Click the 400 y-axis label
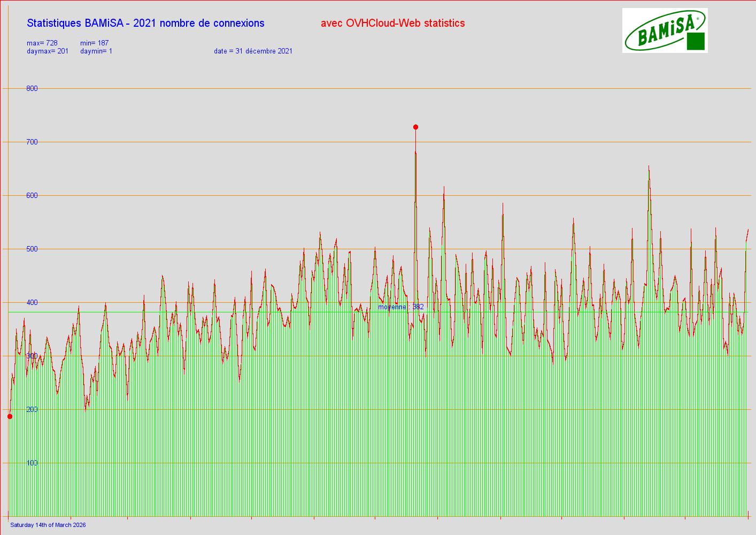This screenshot has width=756, height=535. 32,302
